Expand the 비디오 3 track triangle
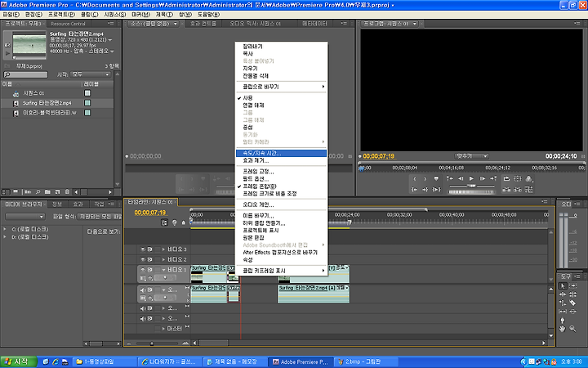588x368 pixels. (x=163, y=249)
